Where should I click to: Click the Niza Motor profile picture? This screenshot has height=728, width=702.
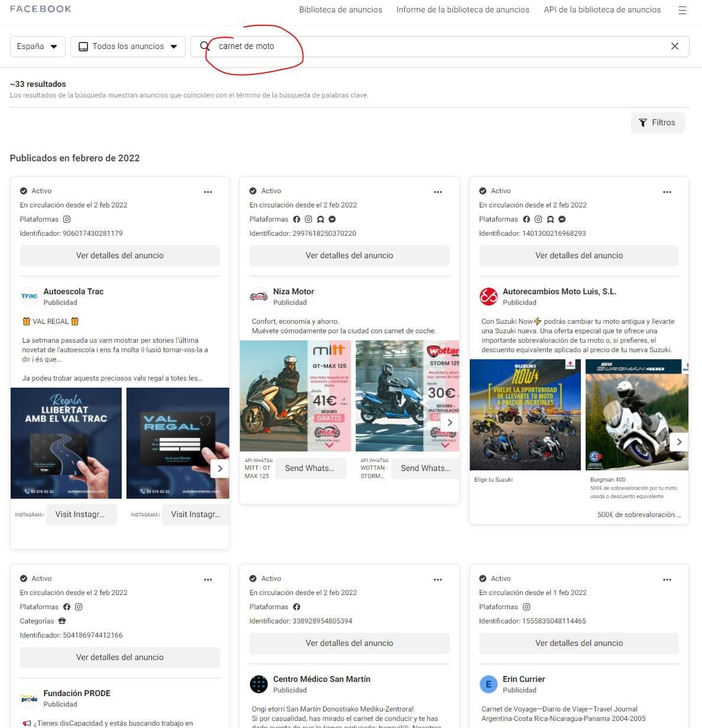tap(259, 296)
